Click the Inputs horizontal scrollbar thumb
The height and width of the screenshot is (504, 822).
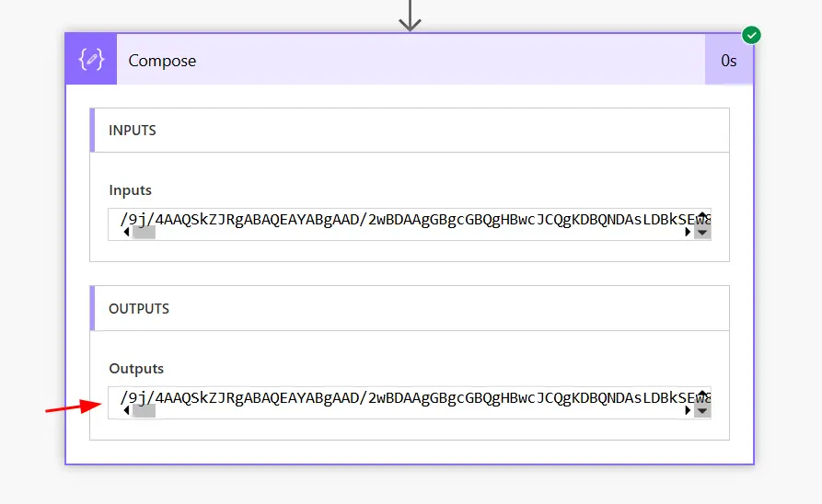[x=144, y=233]
